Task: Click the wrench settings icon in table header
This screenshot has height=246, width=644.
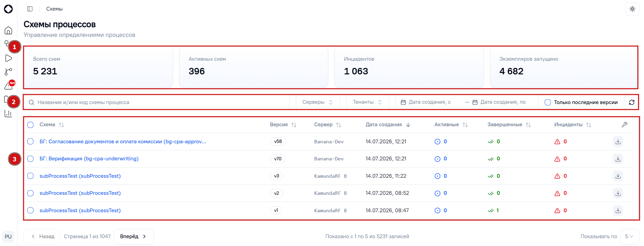Action: [624, 125]
